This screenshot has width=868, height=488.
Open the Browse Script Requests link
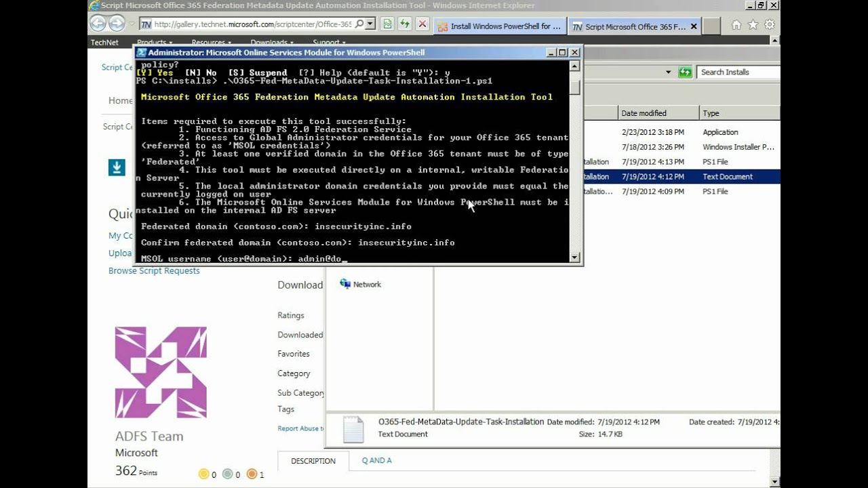point(154,270)
